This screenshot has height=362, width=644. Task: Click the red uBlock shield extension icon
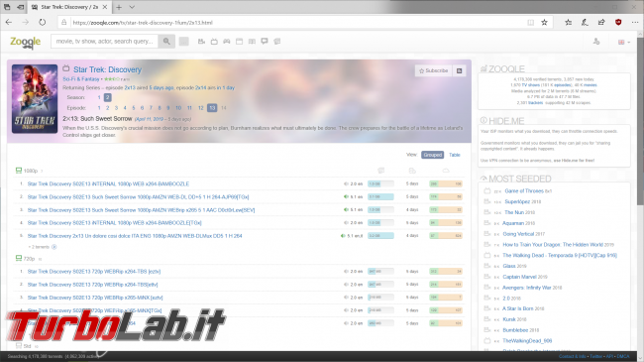[x=618, y=22]
